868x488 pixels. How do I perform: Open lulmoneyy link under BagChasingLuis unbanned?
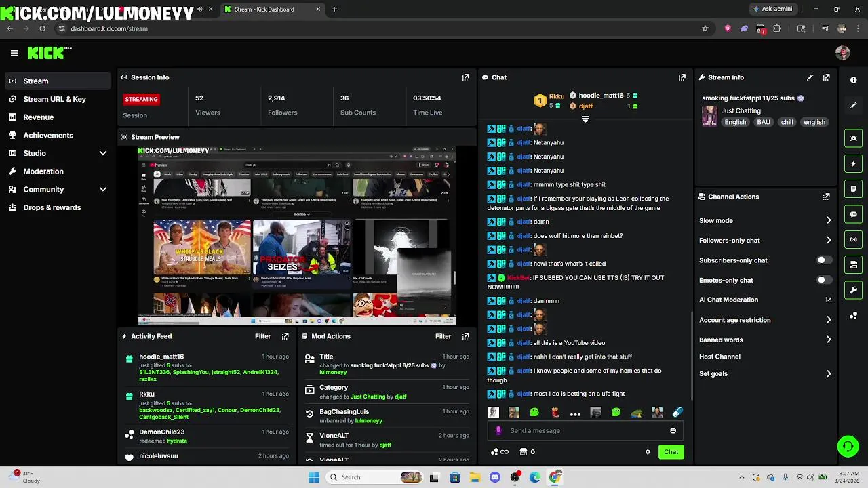tap(369, 421)
